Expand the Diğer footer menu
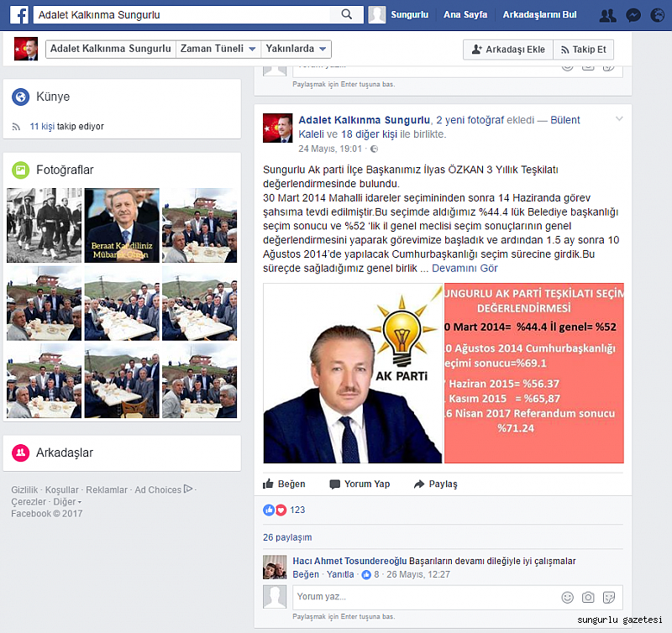Image resolution: width=672 pixels, height=633 pixels. [x=67, y=501]
